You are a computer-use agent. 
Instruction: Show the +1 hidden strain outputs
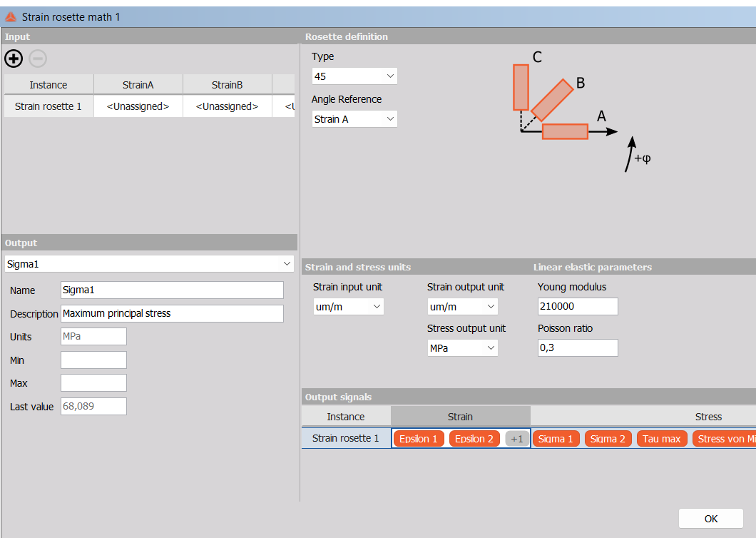pyautogui.click(x=517, y=439)
